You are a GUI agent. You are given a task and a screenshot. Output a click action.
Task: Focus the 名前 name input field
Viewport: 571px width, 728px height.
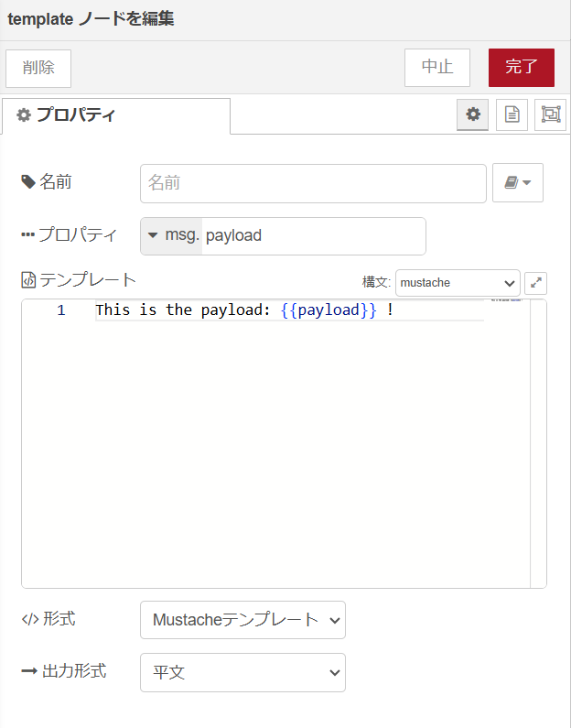313,183
